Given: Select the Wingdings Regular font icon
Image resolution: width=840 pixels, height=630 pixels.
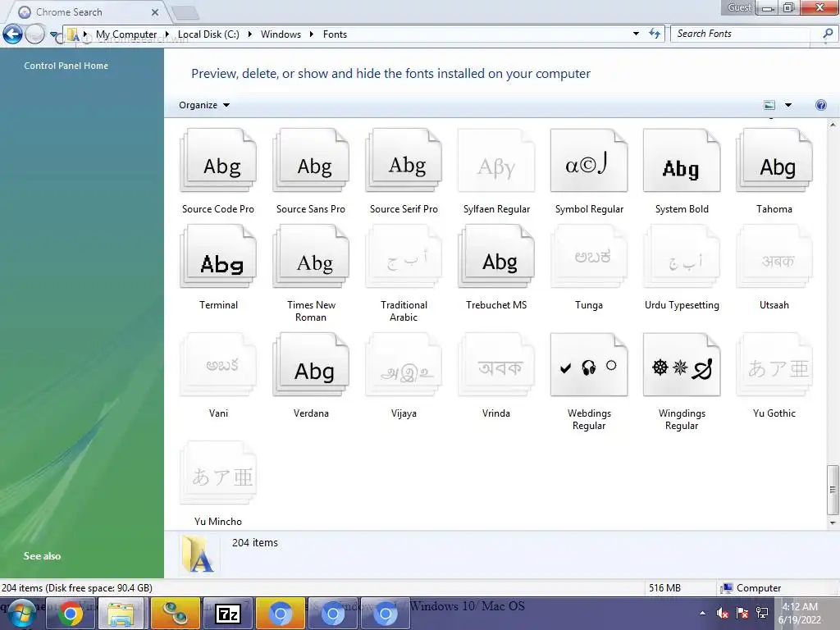Looking at the screenshot, I should pos(682,364).
